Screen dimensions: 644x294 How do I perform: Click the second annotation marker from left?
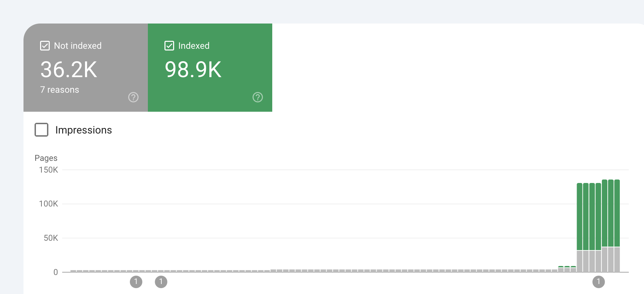[161, 282]
